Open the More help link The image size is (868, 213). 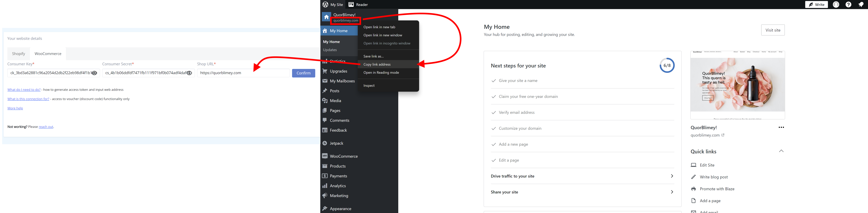click(x=15, y=108)
